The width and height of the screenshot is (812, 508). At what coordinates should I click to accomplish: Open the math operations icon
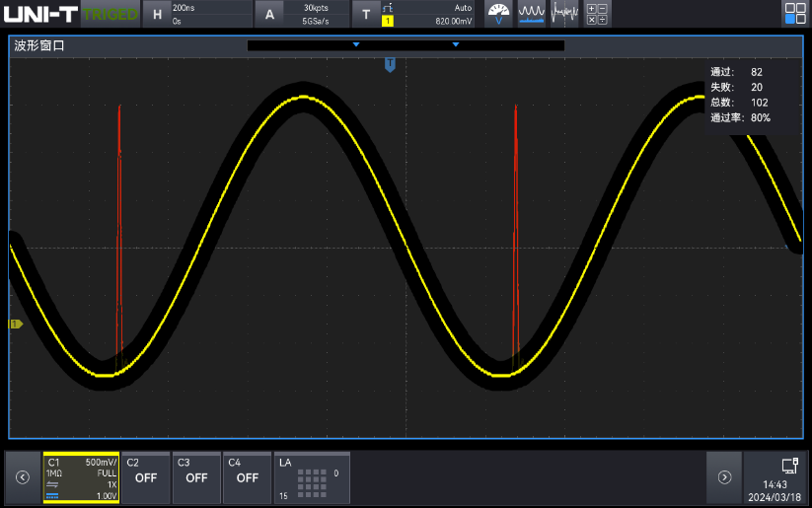[597, 14]
